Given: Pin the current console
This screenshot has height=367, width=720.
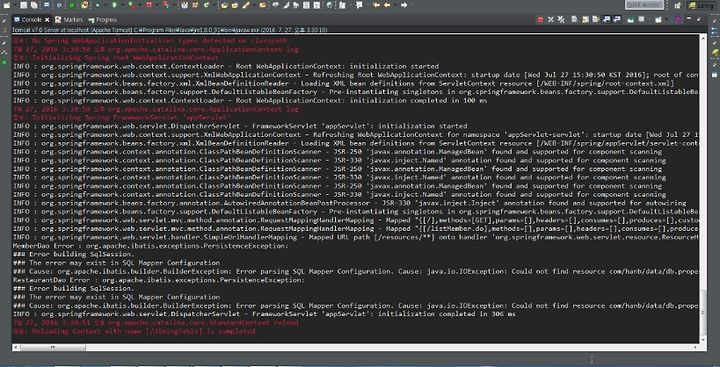Looking at the screenshot, I should click(631, 19).
